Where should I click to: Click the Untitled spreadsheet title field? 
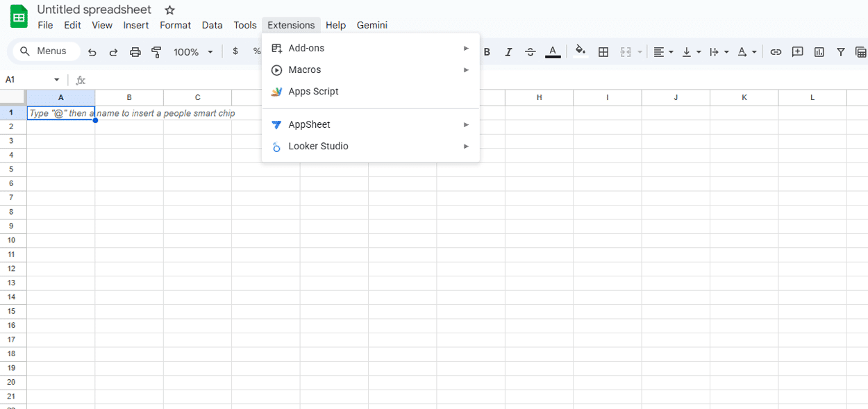pyautogui.click(x=94, y=9)
